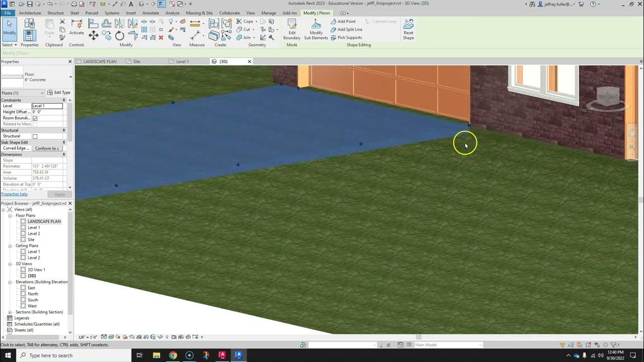The image size is (644, 362).
Task: Select the East elevation in browser
Action: pyautogui.click(x=31, y=288)
